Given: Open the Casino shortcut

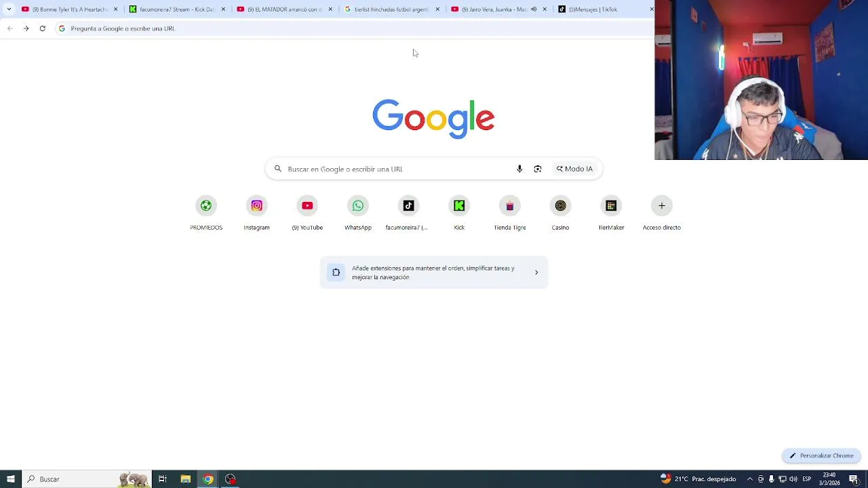Looking at the screenshot, I should coord(560,213).
